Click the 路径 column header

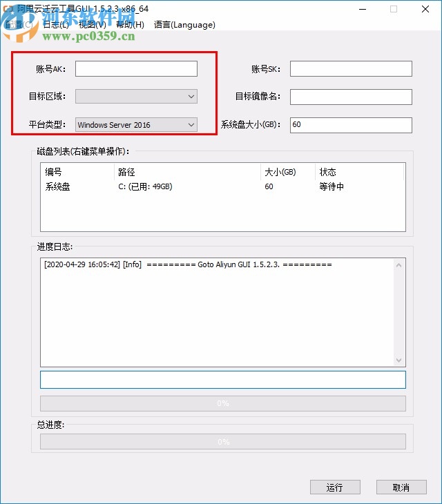coord(187,172)
